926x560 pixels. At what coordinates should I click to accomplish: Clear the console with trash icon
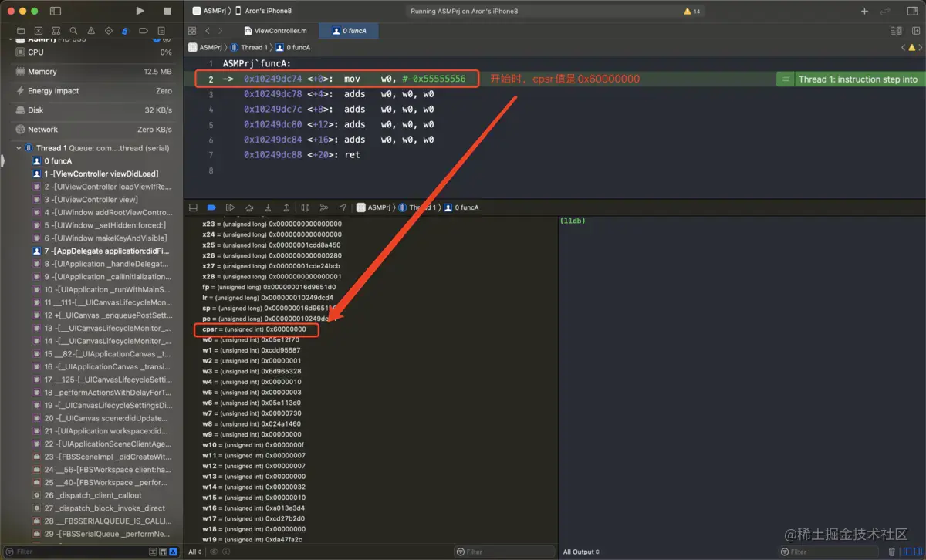(x=892, y=552)
